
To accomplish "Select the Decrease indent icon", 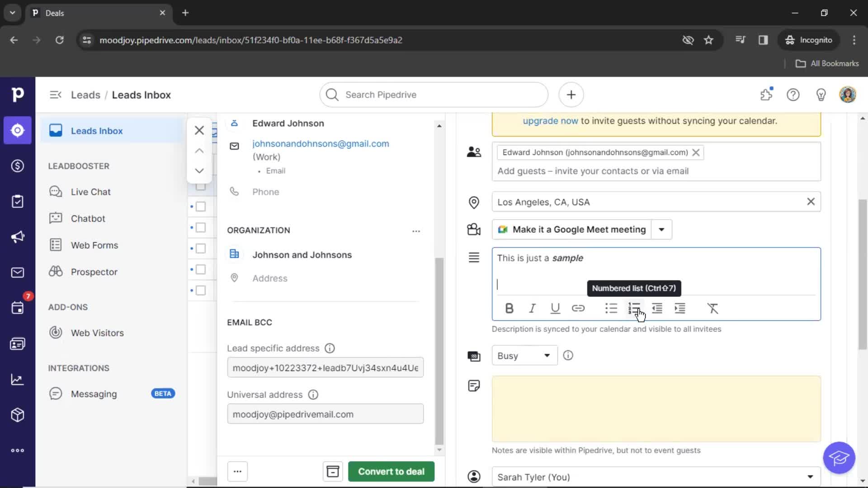I will click(x=657, y=308).
